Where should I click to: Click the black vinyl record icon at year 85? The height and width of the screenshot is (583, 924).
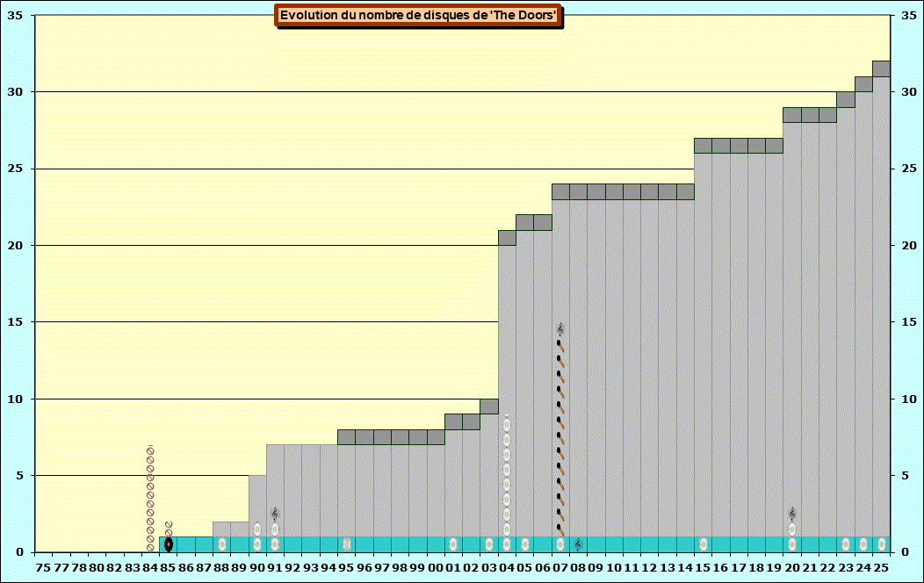pyautogui.click(x=169, y=544)
